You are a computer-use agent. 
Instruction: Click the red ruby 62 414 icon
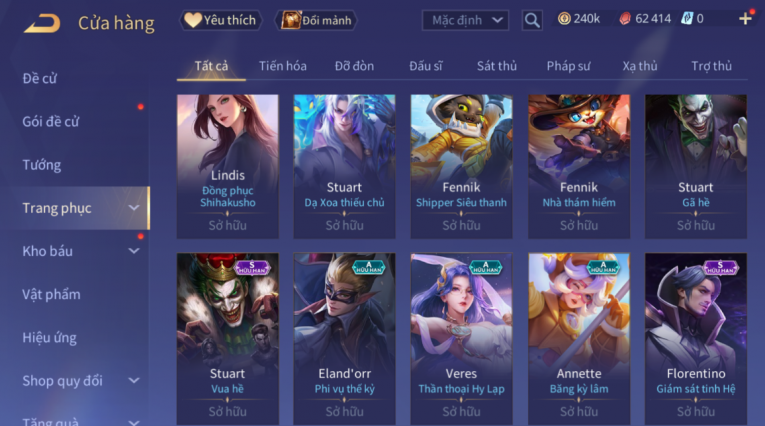tap(625, 19)
